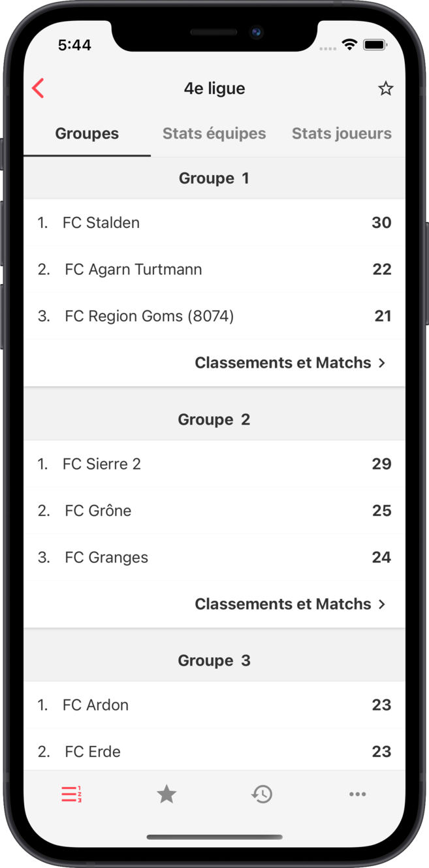Expand Classements et Matchs for Groupe 2

click(x=290, y=604)
